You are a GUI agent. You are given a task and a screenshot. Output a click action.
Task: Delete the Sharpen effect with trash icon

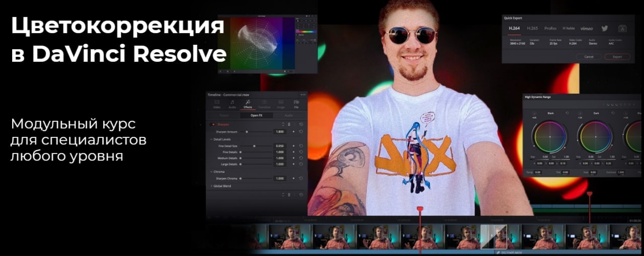point(289,124)
